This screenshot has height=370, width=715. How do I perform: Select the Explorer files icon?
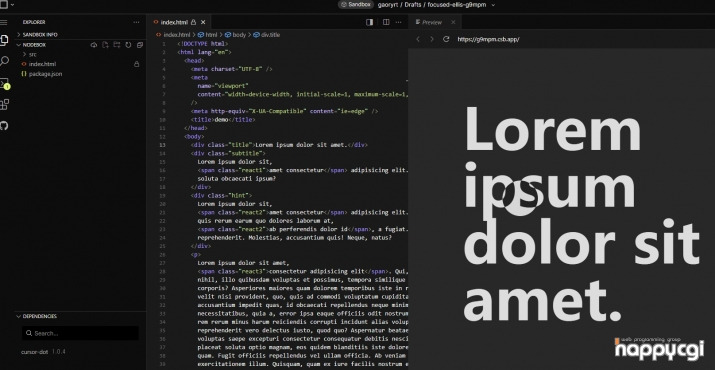(4, 40)
